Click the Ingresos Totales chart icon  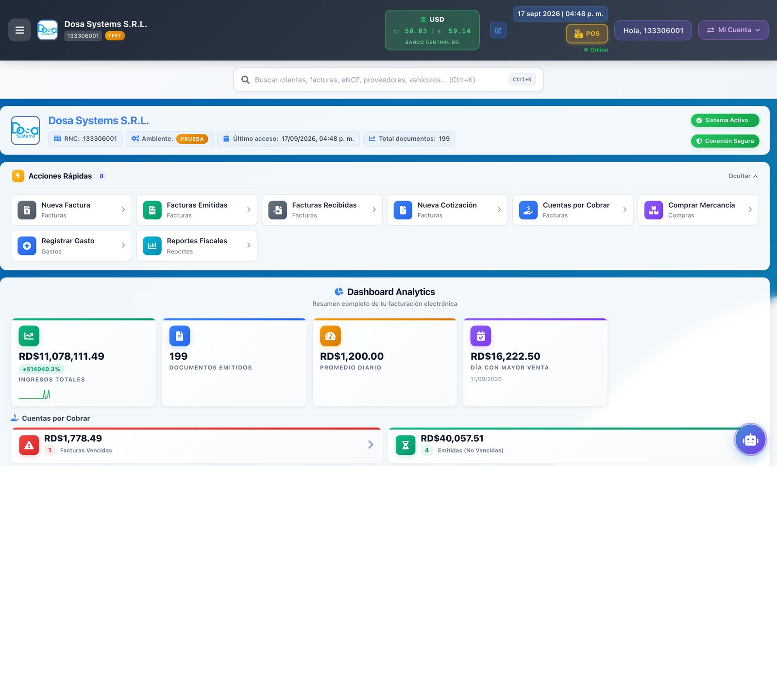29,336
